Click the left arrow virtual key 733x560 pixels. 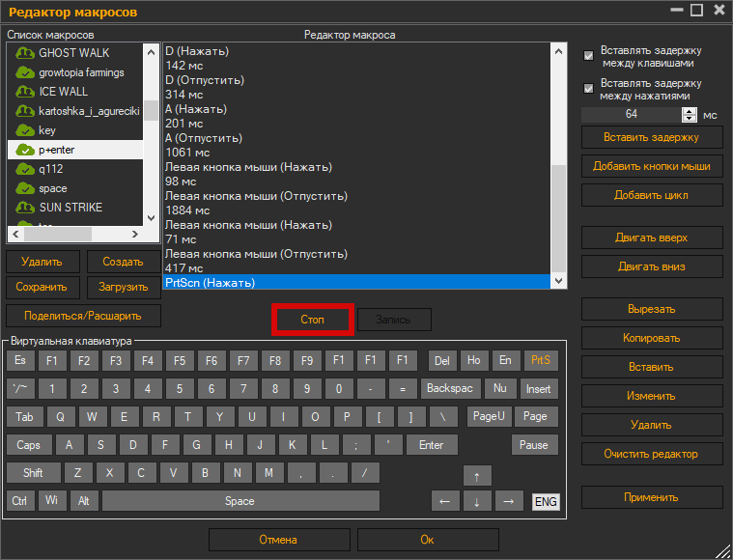445,501
